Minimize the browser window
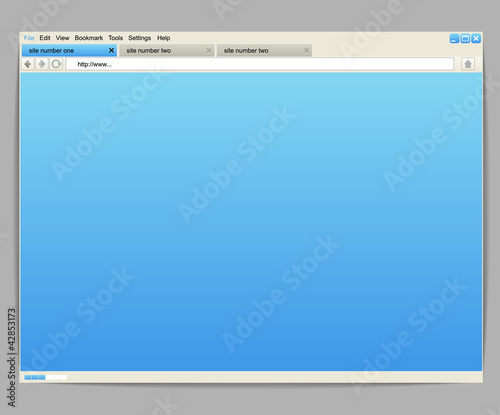 click(454, 38)
